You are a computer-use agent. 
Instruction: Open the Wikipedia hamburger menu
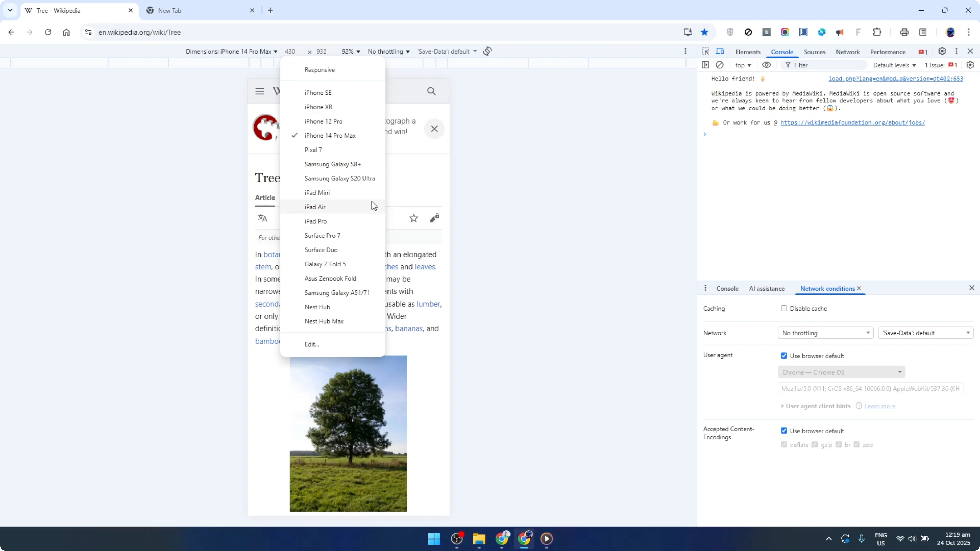(x=259, y=91)
